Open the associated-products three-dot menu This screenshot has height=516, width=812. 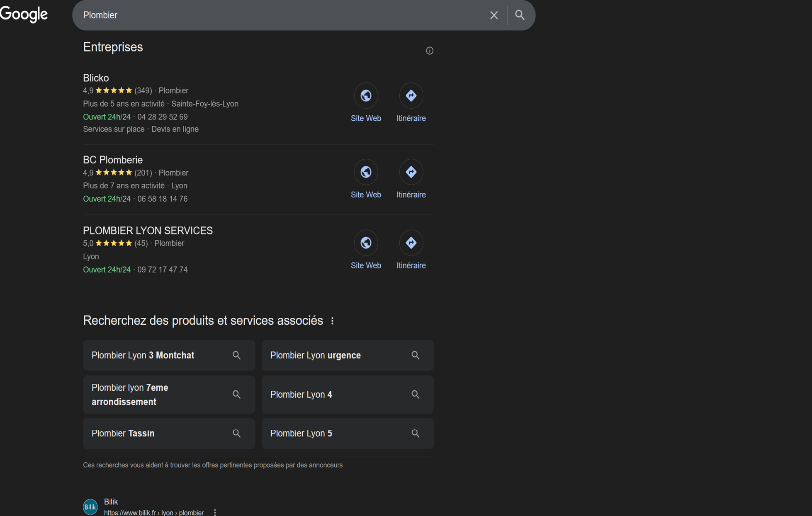pos(332,321)
